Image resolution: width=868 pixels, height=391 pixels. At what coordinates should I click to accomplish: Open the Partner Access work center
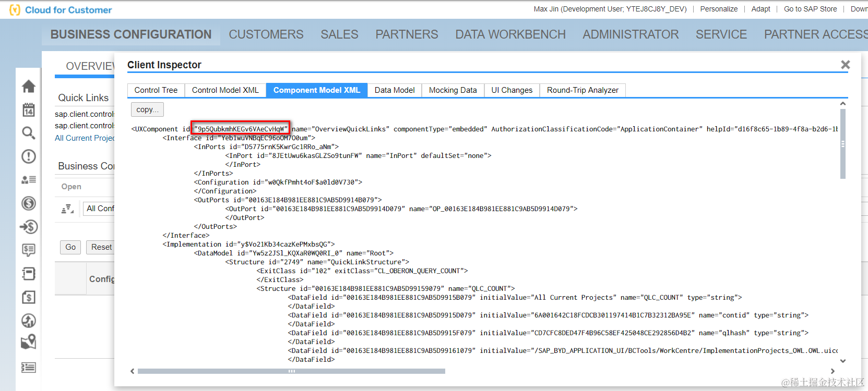coord(816,34)
